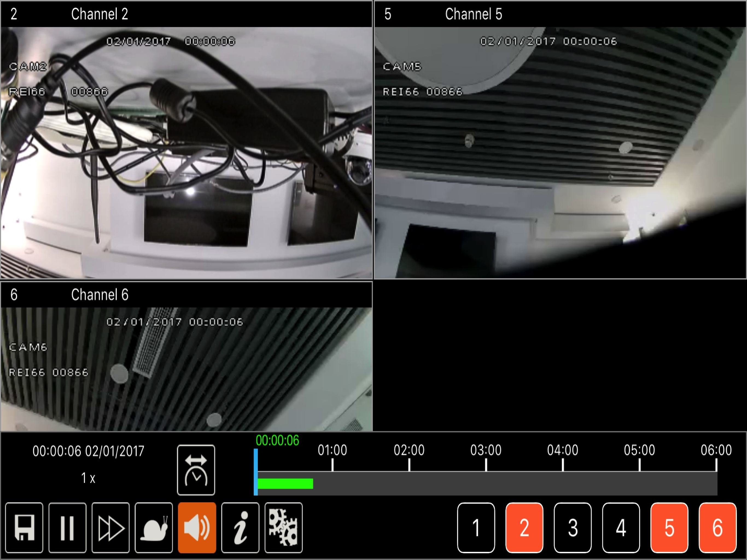
Task: Enable channel 1 button
Action: click(x=476, y=527)
